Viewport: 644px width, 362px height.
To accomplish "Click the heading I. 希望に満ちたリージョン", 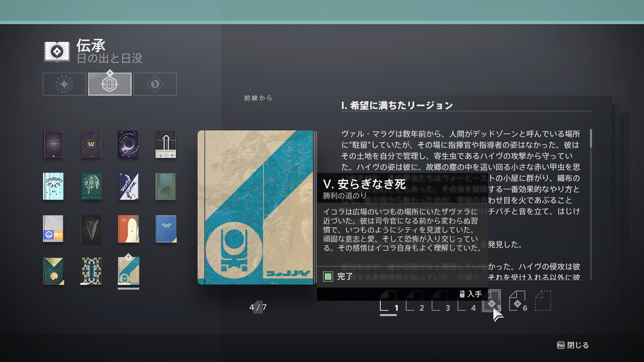I will (397, 106).
